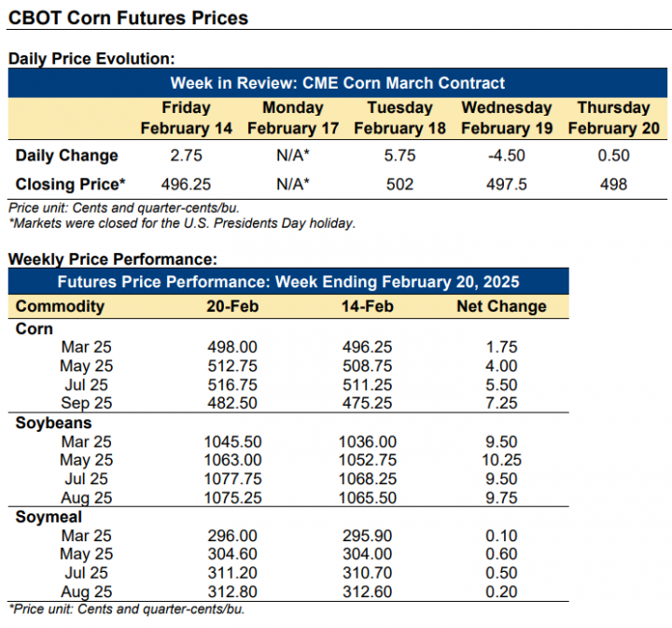
Task: Select the Soymeal section label
Action: (49, 517)
